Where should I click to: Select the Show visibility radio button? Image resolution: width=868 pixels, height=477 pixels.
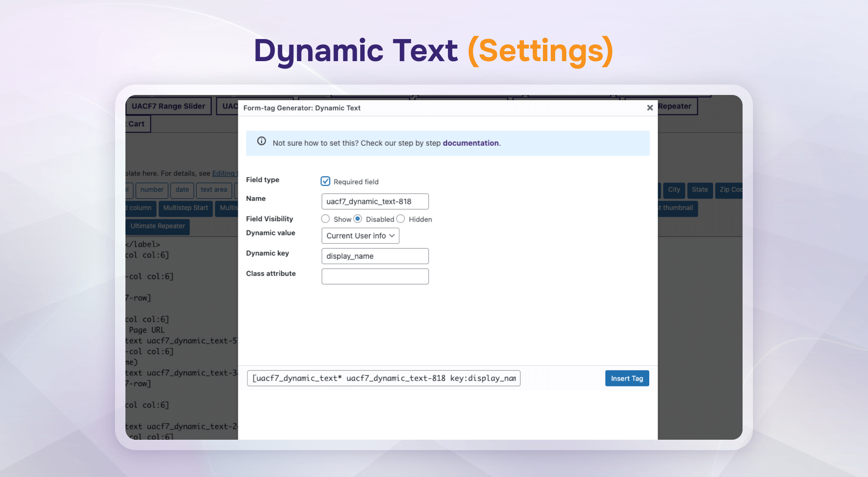[x=325, y=219]
